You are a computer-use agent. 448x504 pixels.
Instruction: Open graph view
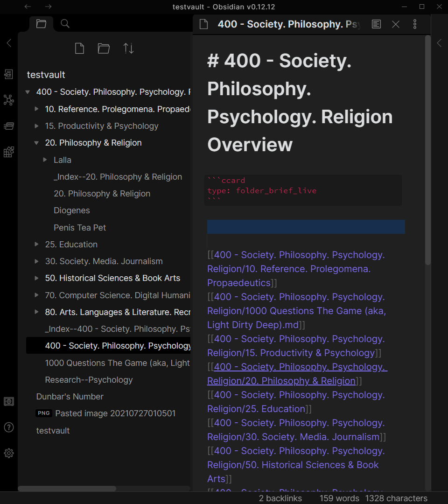point(9,100)
